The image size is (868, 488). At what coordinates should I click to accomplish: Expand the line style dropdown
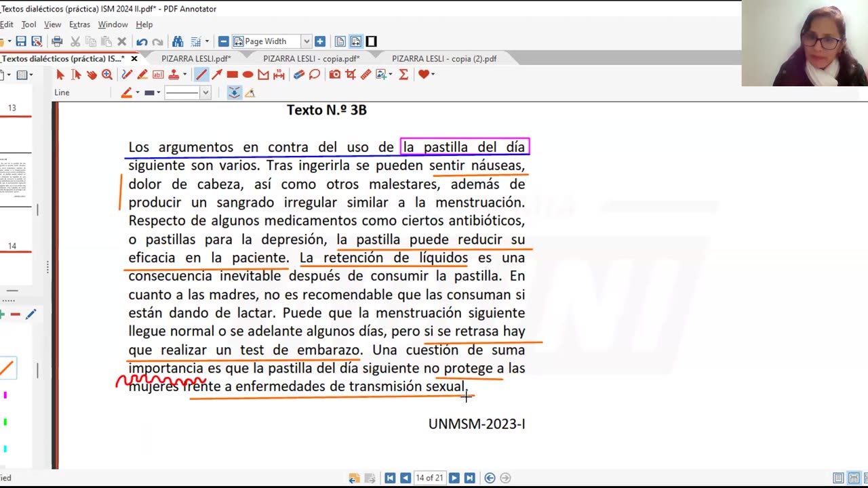[205, 93]
